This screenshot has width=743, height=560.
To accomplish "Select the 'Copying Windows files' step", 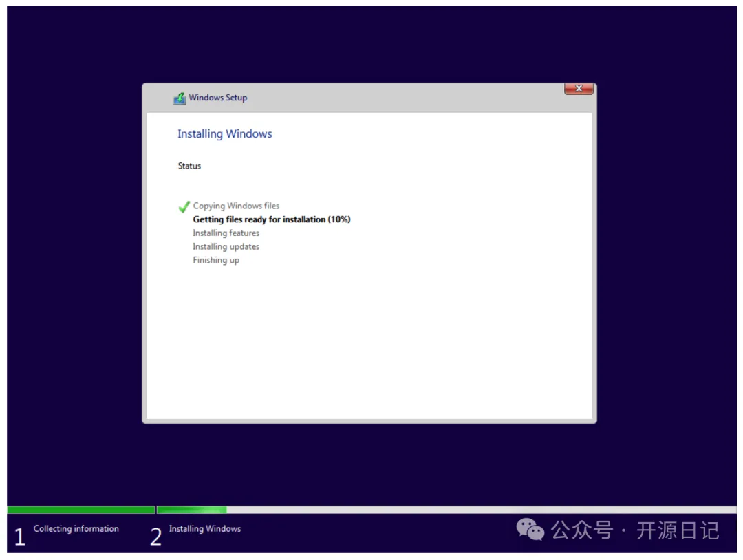I will point(236,206).
